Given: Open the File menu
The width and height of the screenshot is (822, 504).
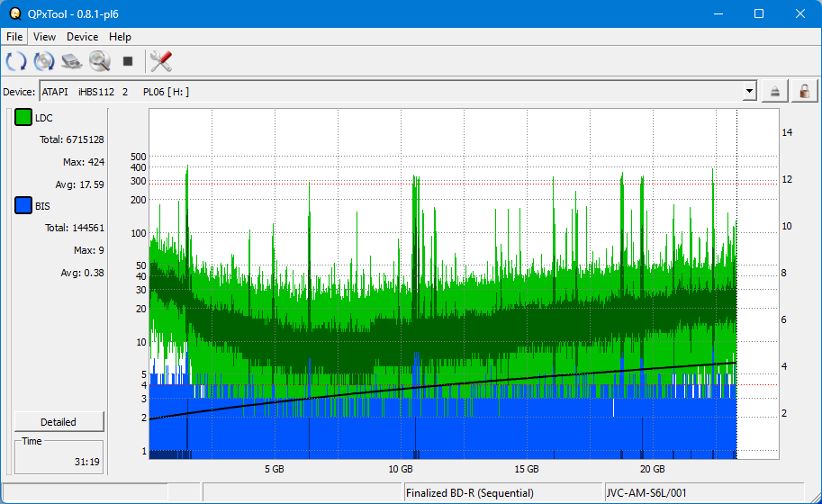Looking at the screenshot, I should pos(14,37).
